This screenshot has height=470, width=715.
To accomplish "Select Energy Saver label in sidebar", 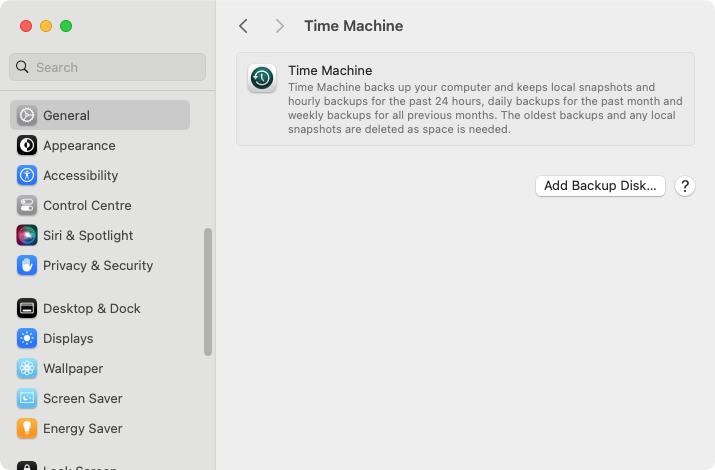I will click(83, 429).
